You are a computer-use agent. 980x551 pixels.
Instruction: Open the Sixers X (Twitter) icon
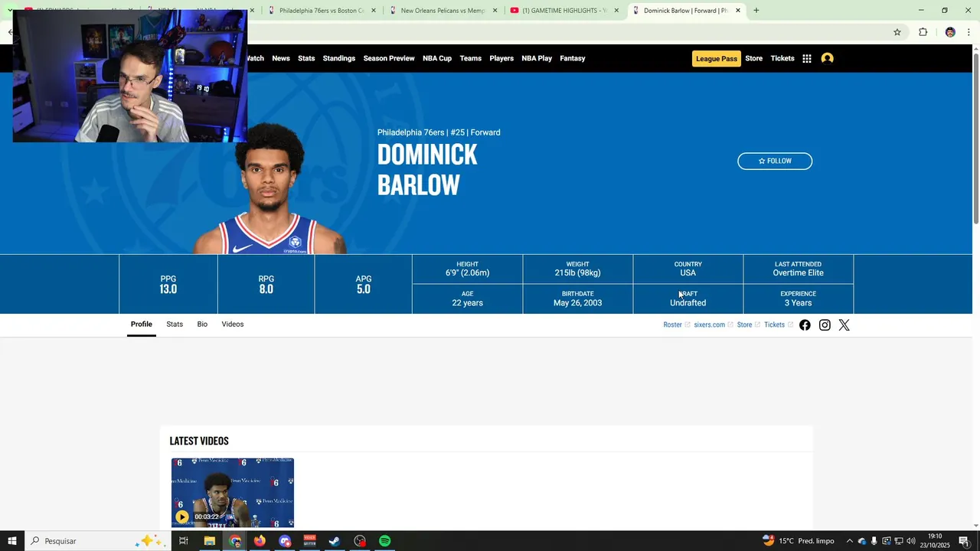coord(844,325)
